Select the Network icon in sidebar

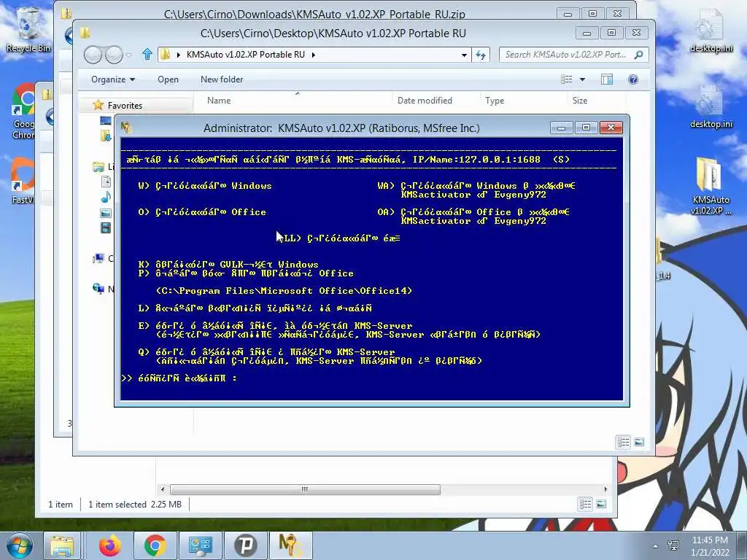tap(98, 289)
